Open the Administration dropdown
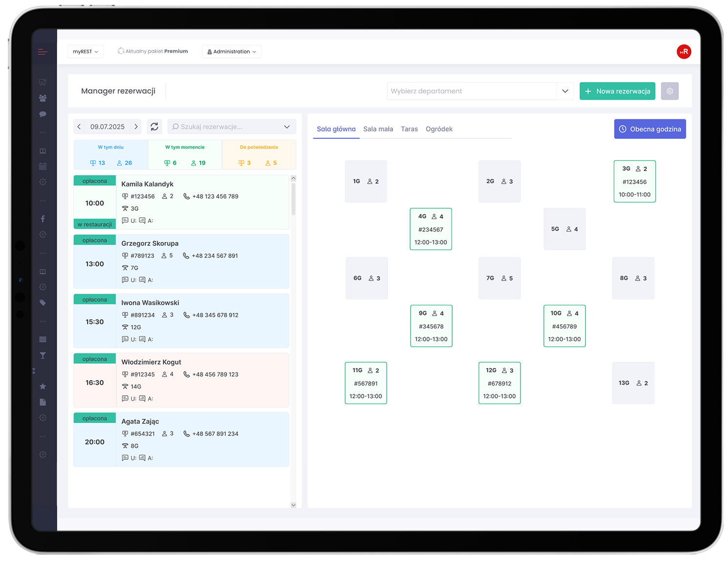The image size is (728, 562). click(231, 52)
